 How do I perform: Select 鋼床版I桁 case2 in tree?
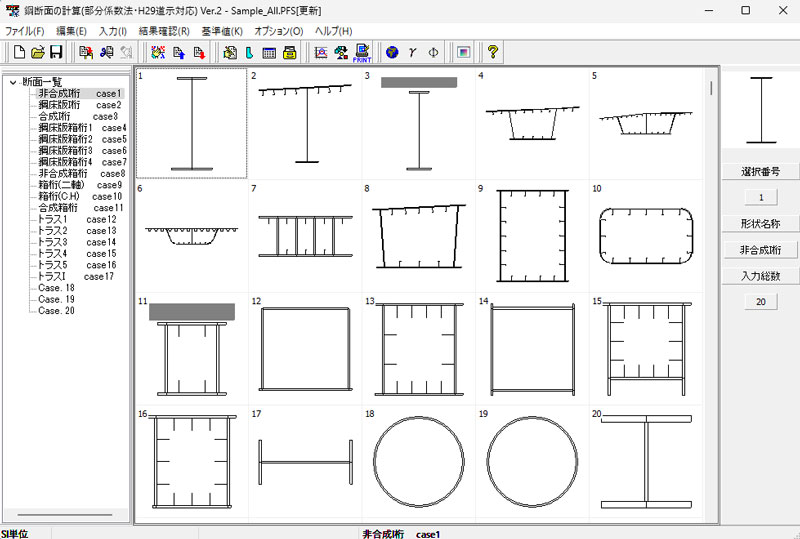click(80, 105)
